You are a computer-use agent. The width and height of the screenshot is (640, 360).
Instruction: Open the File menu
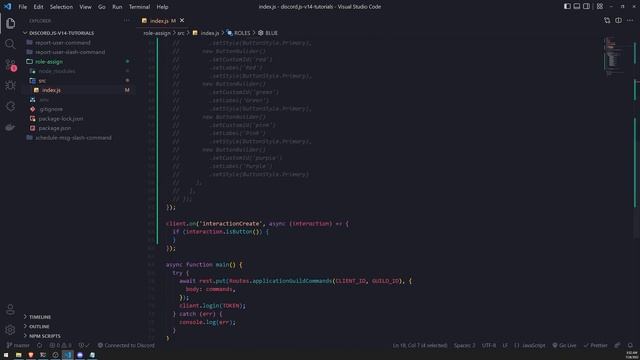click(22, 7)
